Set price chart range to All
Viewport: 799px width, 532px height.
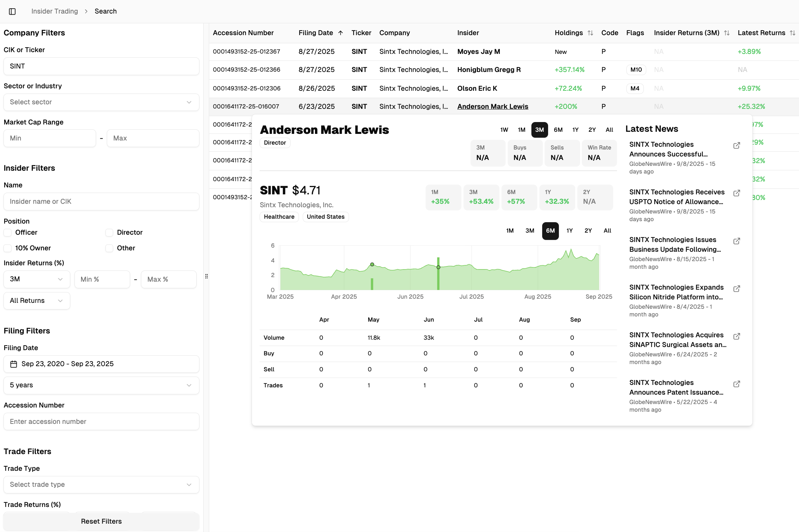point(607,231)
